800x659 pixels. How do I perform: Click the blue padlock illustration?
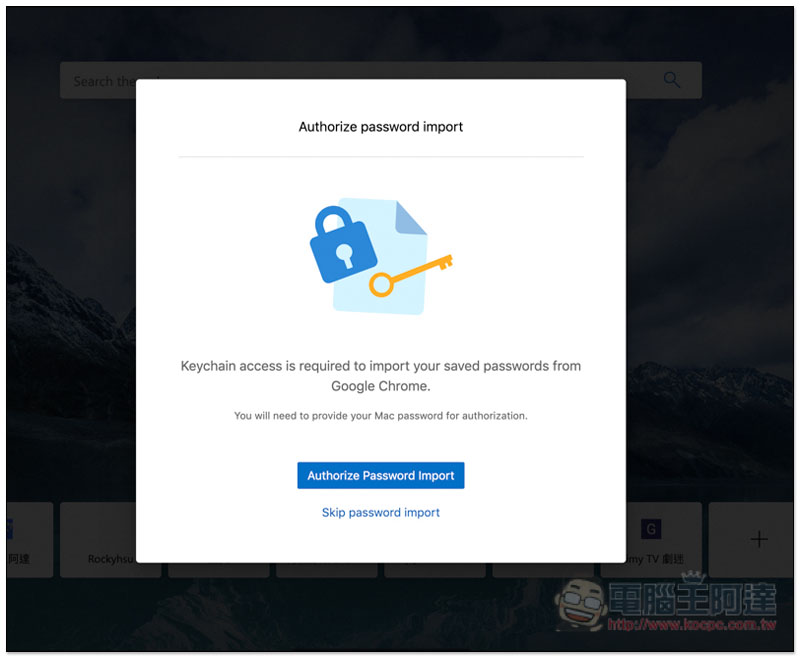343,244
